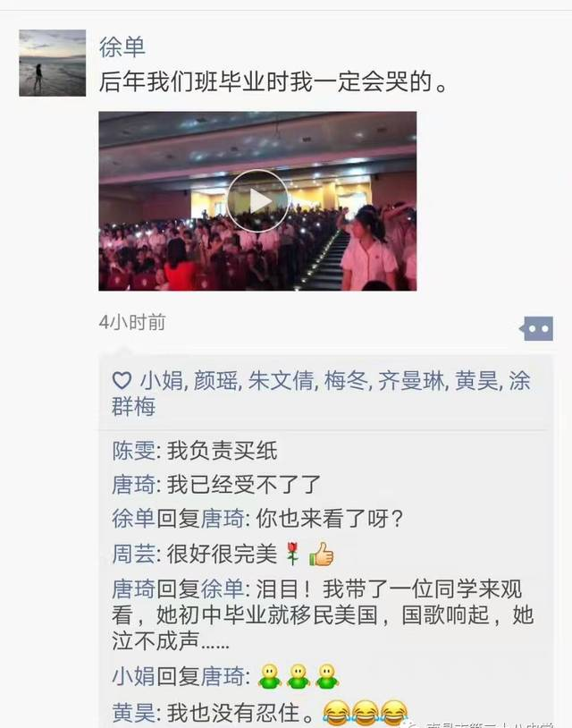Open the comment and like action button
This screenshot has height=728, width=572.
(x=536, y=328)
